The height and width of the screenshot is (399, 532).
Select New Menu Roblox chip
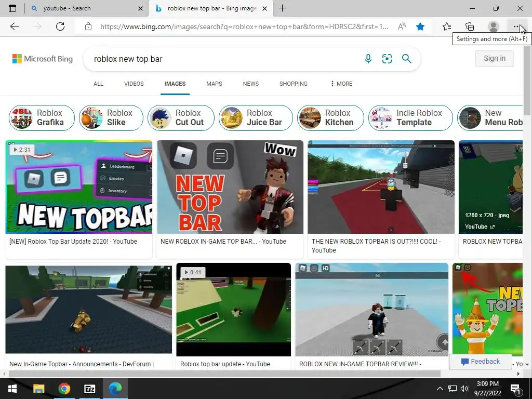click(490, 118)
